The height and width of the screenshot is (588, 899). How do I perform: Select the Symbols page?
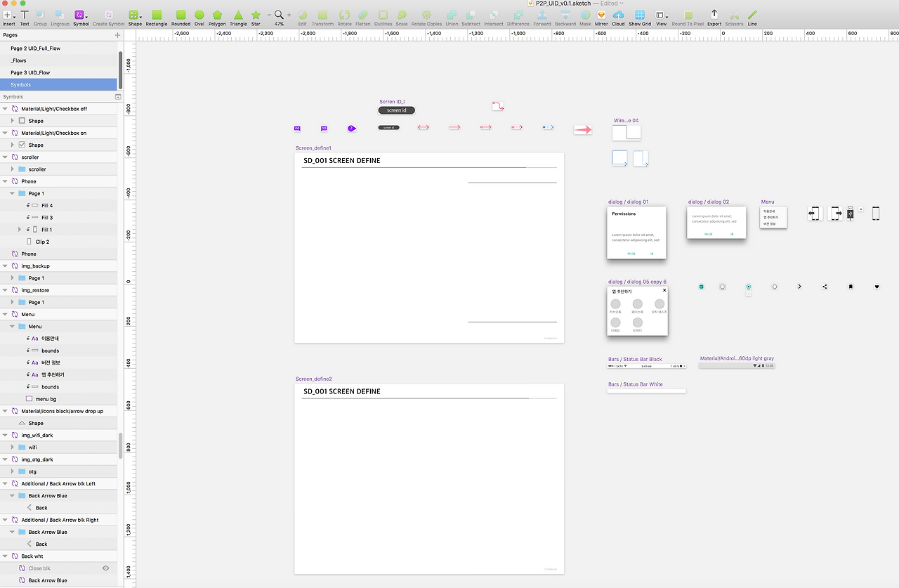point(58,85)
